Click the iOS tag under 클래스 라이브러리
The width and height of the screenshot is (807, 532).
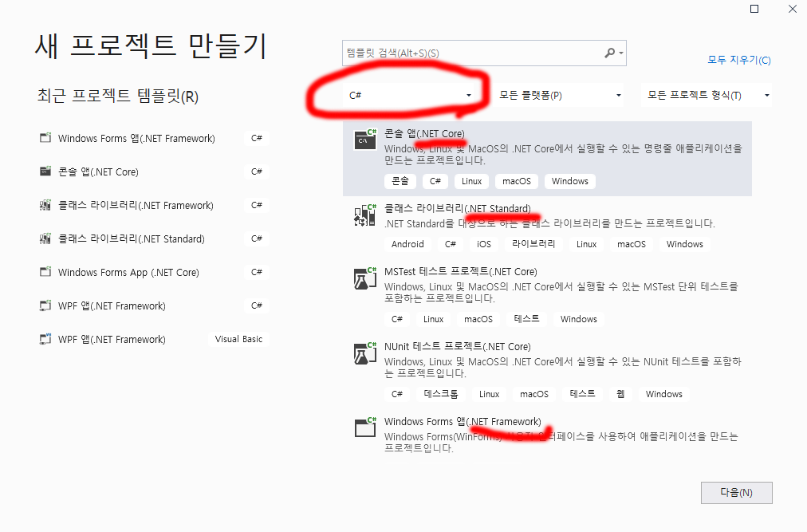pyautogui.click(x=483, y=244)
